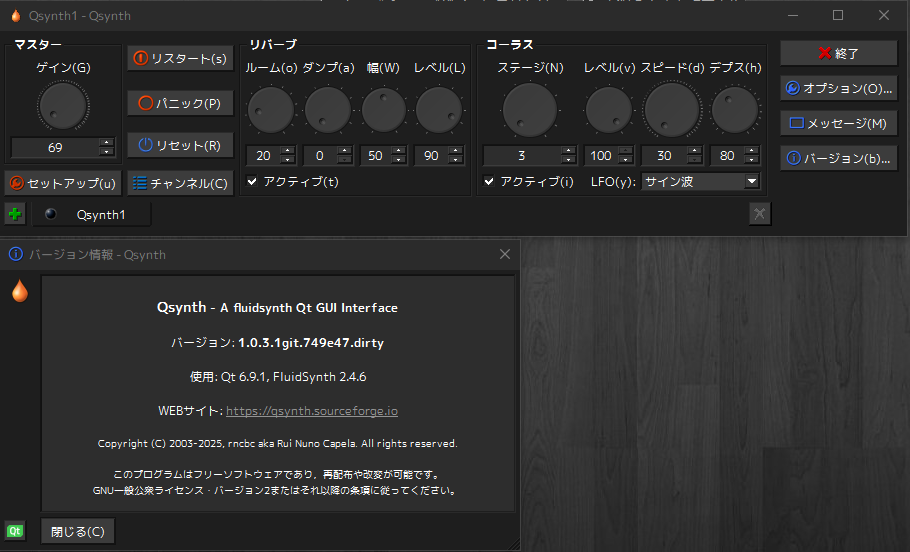Click the reverb レベル(L) level knob
910x552 pixels.
[x=439, y=110]
